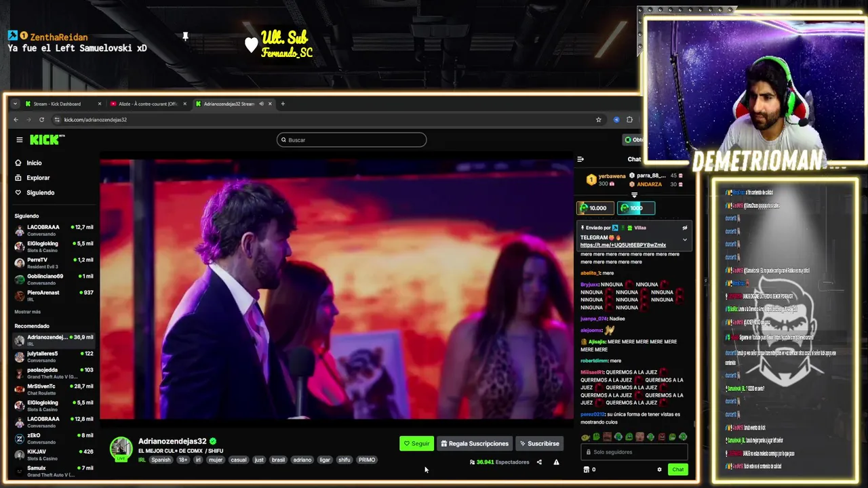
Task: Hide the pinned message eye icon
Action: click(685, 228)
